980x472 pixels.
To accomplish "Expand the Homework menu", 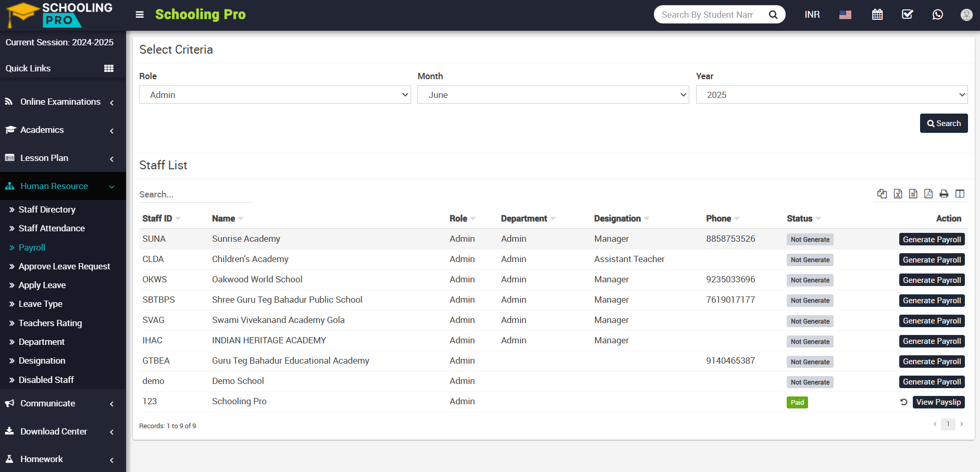I will 63,459.
